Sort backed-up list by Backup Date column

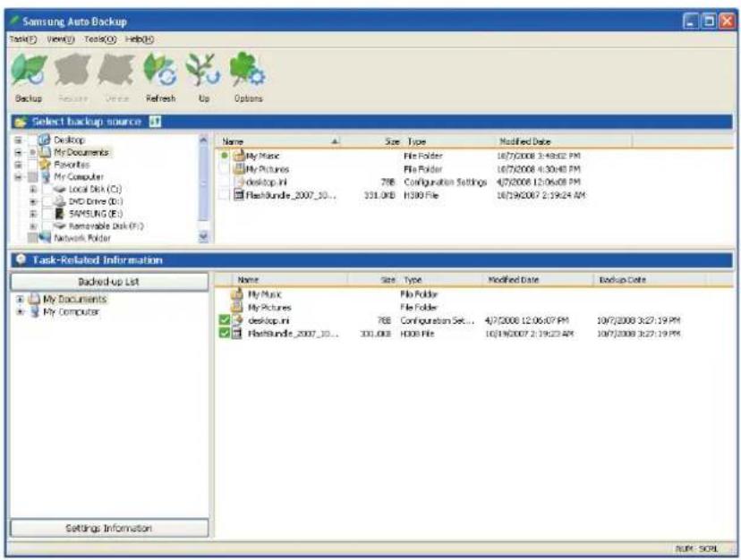pyautogui.click(x=650, y=280)
